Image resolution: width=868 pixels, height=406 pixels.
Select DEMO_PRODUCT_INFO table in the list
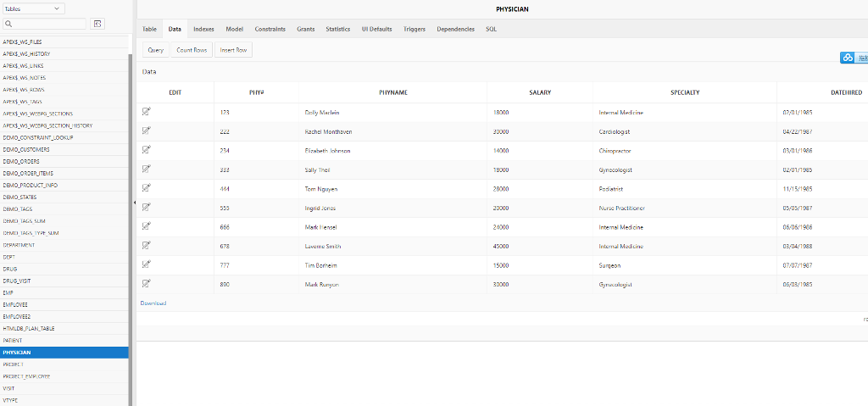tap(64, 186)
